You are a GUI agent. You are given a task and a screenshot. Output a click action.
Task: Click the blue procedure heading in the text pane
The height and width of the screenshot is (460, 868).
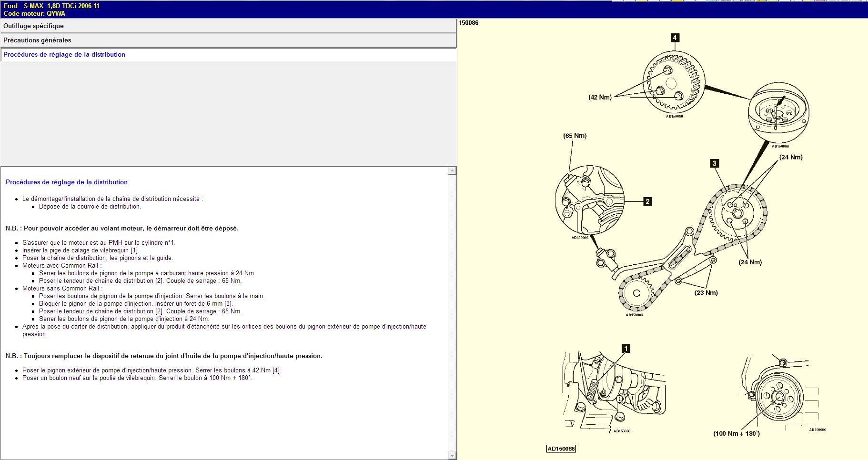point(67,182)
